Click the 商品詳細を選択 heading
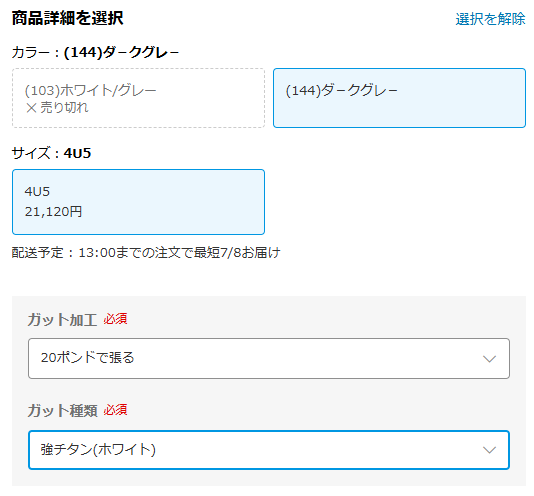The image size is (534, 496). point(67,18)
